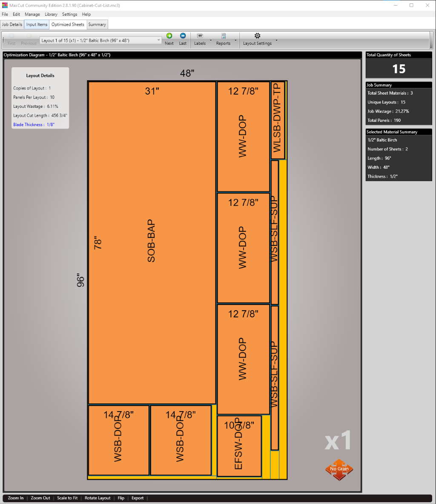
Task: Click Scale to Fit button
Action: pos(67,498)
